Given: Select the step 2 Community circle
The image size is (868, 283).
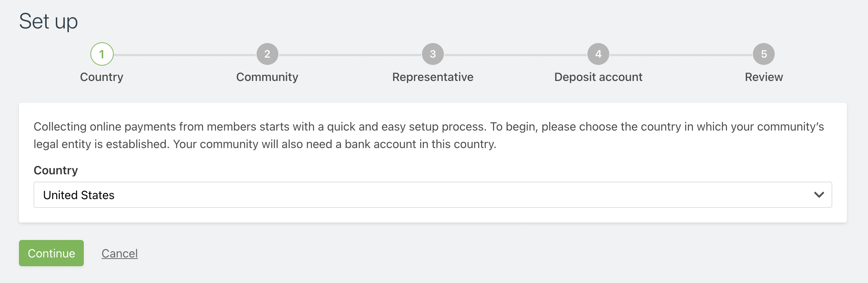Looking at the screenshot, I should pyautogui.click(x=267, y=54).
